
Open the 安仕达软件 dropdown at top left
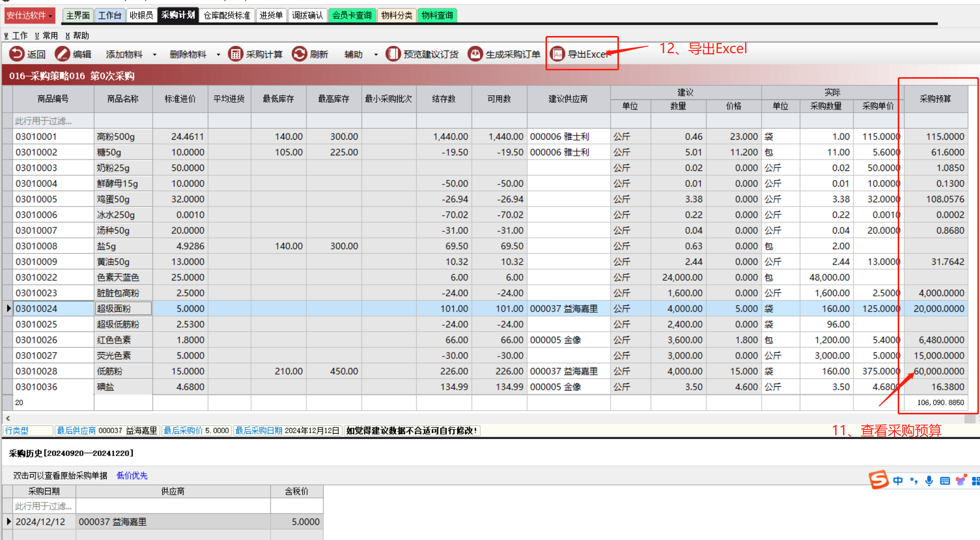(29, 16)
